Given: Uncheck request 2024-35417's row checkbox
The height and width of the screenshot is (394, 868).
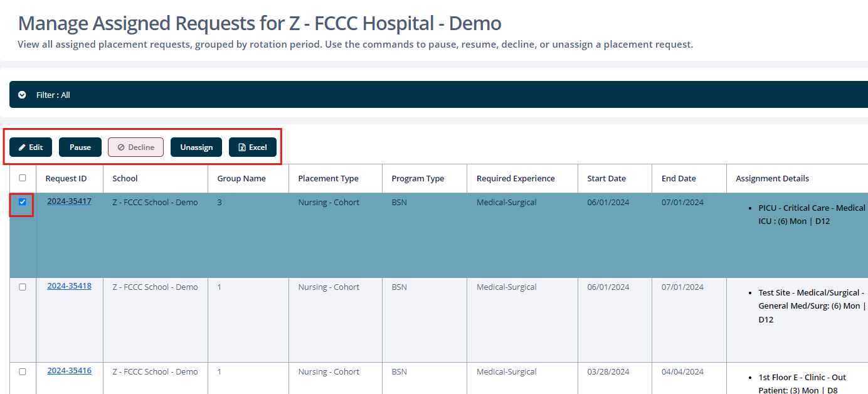Looking at the screenshot, I should point(23,202).
